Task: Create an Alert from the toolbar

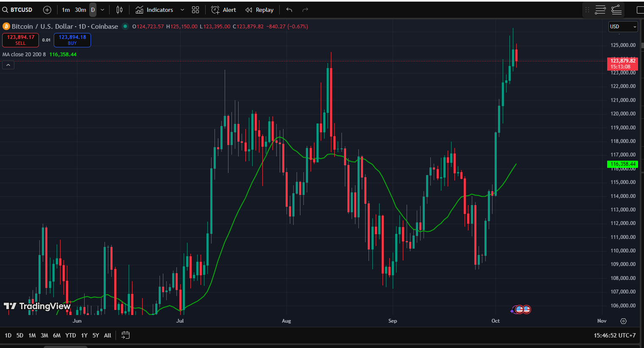Action: coord(224,10)
